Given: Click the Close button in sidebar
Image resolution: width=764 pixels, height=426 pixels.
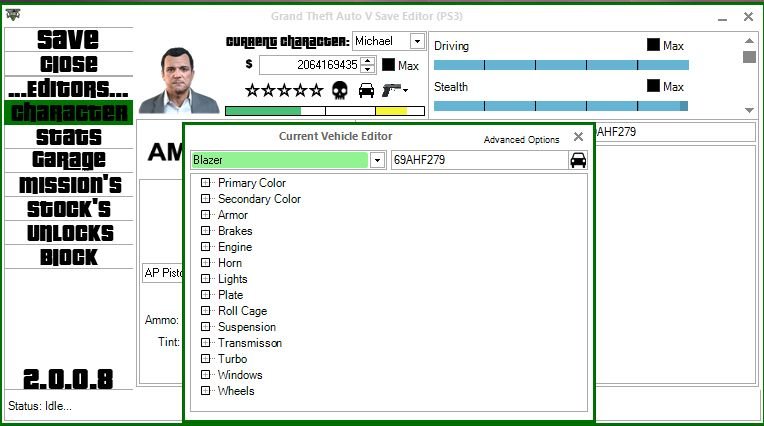Looking at the screenshot, I should pyautogui.click(x=69, y=64).
